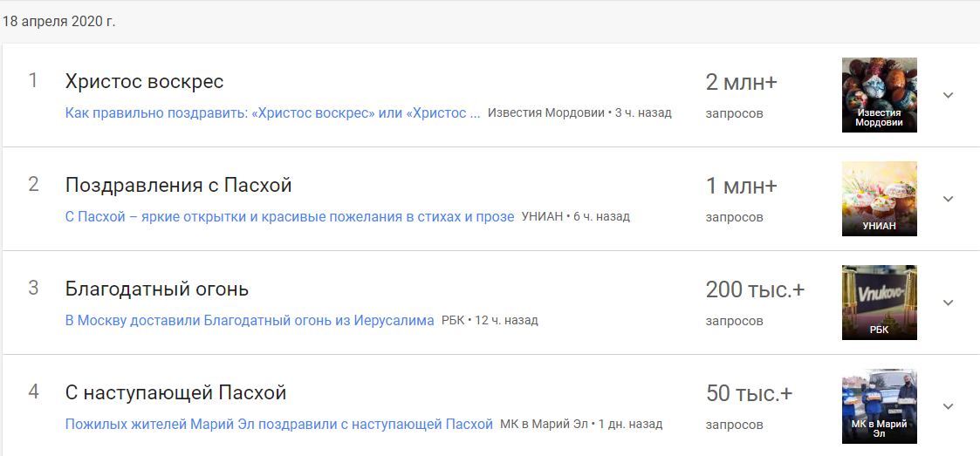The width and height of the screenshot is (980, 456).
Task: Open the РБК Благодатный огонь article link
Action: click(x=250, y=321)
